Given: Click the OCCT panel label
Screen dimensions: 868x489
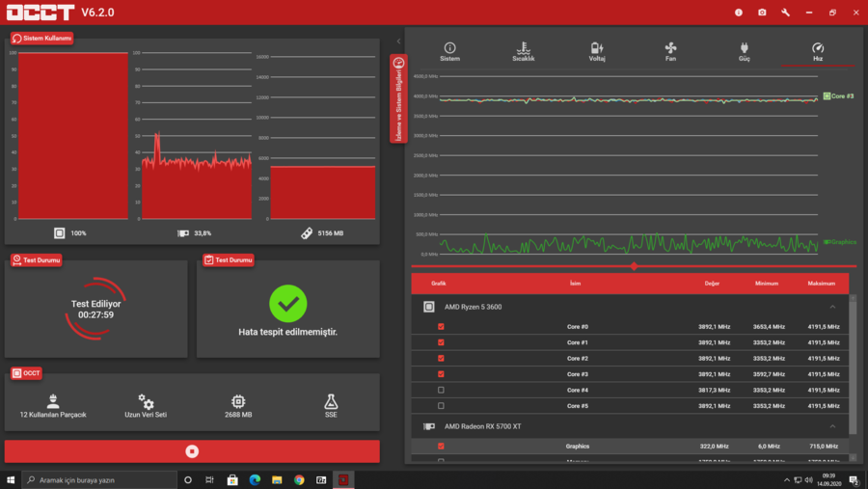Looking at the screenshot, I should (26, 373).
